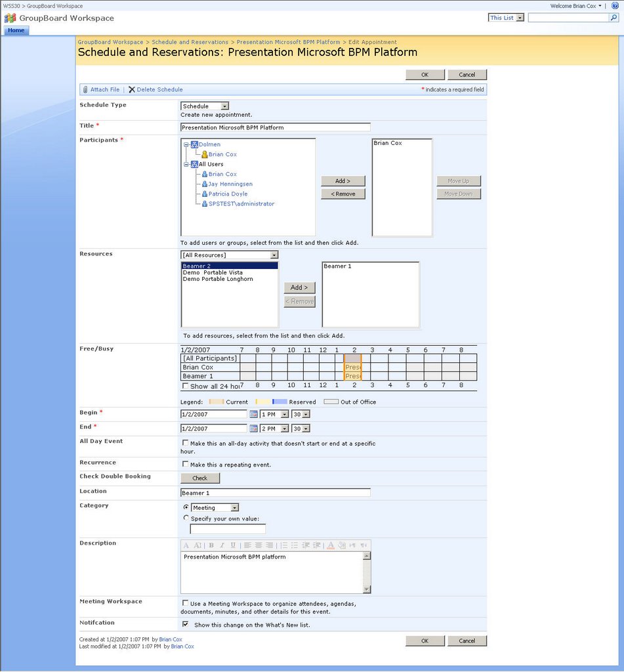Click numbered list icon in Description toolbar
The height and width of the screenshot is (672, 624).
pyautogui.click(x=283, y=545)
